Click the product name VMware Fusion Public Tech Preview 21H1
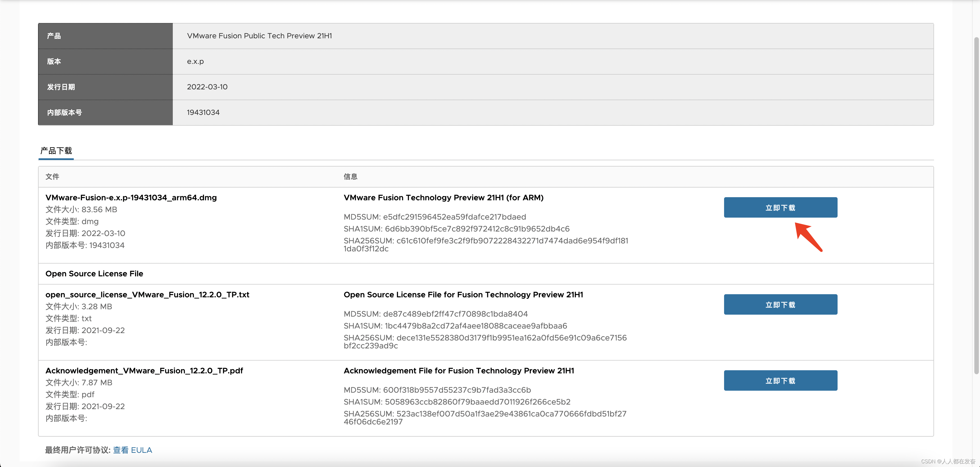This screenshot has height=467, width=980. coord(259,36)
